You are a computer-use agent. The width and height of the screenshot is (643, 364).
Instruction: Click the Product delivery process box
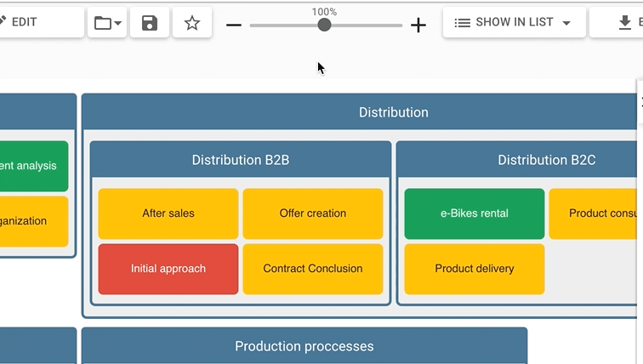click(x=475, y=269)
